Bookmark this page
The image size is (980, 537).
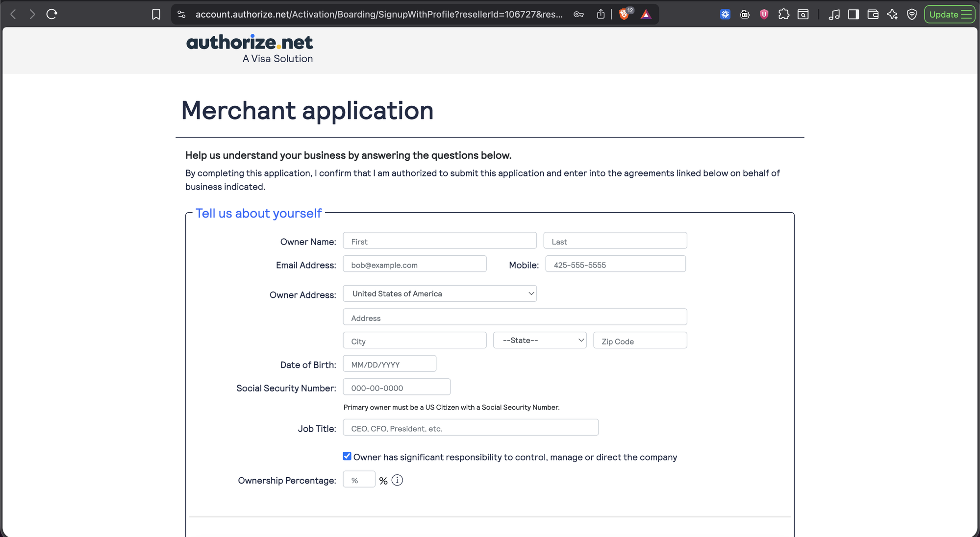[x=156, y=14]
